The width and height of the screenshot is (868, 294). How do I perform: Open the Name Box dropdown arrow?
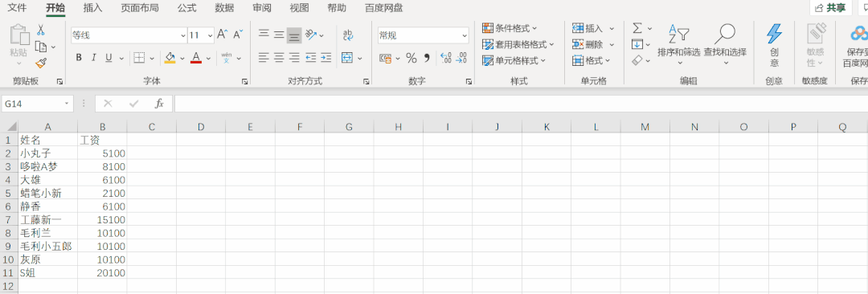coord(67,104)
